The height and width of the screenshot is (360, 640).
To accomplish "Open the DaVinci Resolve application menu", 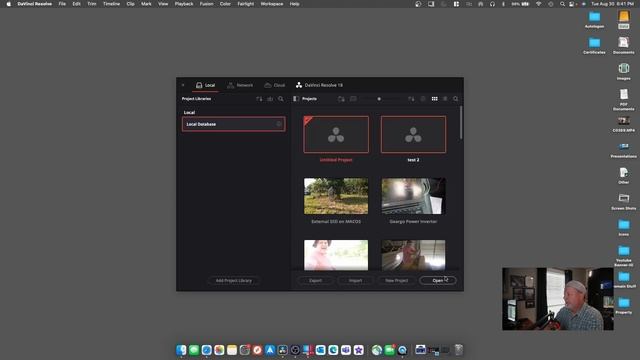I will pos(35,4).
